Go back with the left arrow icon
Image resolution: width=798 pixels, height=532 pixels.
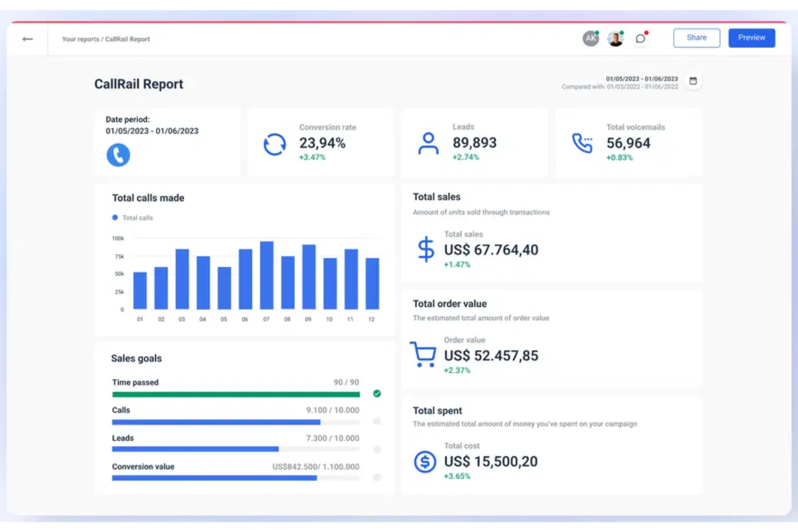tap(27, 39)
